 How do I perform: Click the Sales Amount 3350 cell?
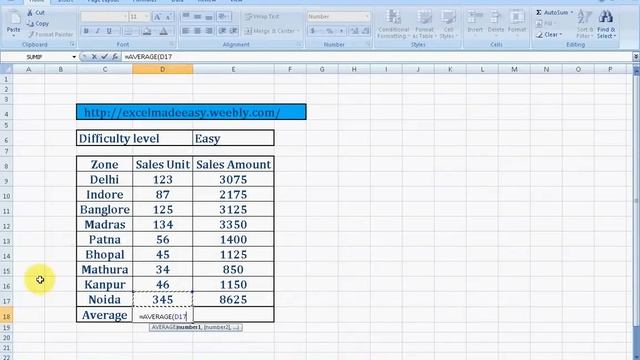click(233, 224)
